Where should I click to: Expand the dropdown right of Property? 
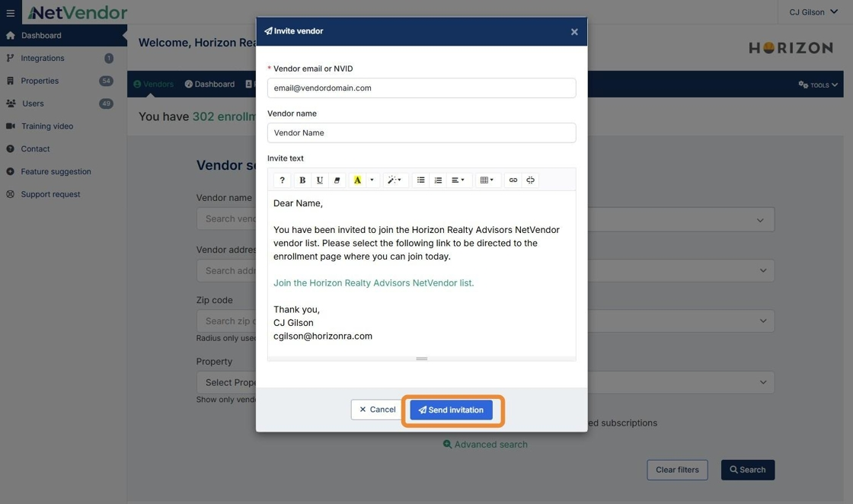[x=763, y=382]
